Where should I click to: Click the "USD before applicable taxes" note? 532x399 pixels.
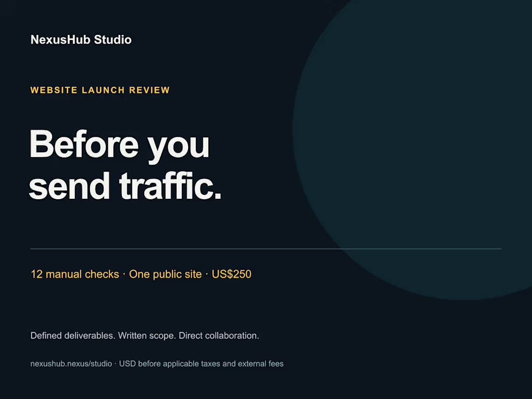tap(170, 364)
